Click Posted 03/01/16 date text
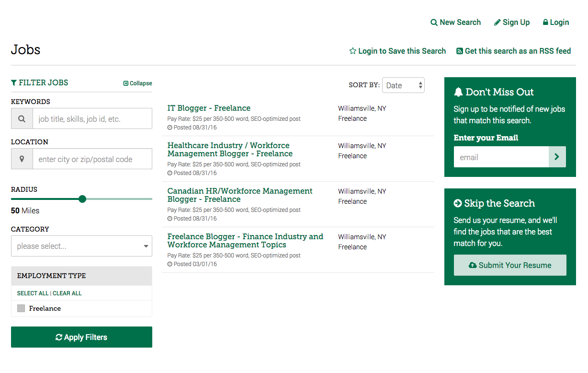588x373 pixels. [x=195, y=264]
